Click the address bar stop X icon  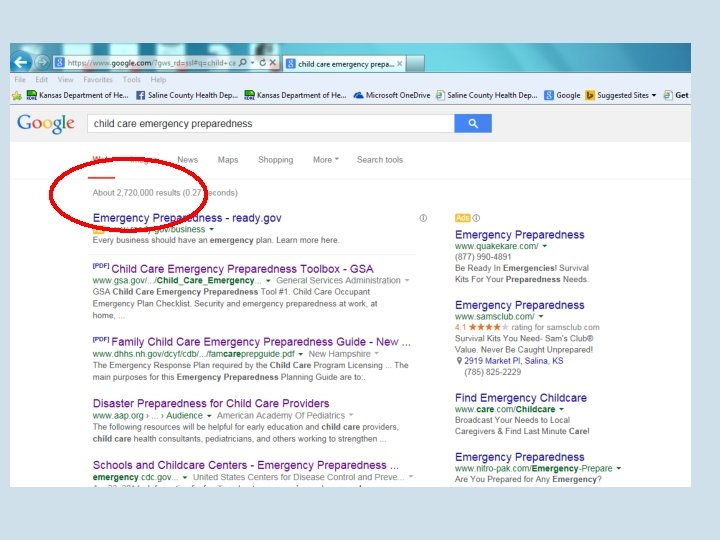[273, 62]
